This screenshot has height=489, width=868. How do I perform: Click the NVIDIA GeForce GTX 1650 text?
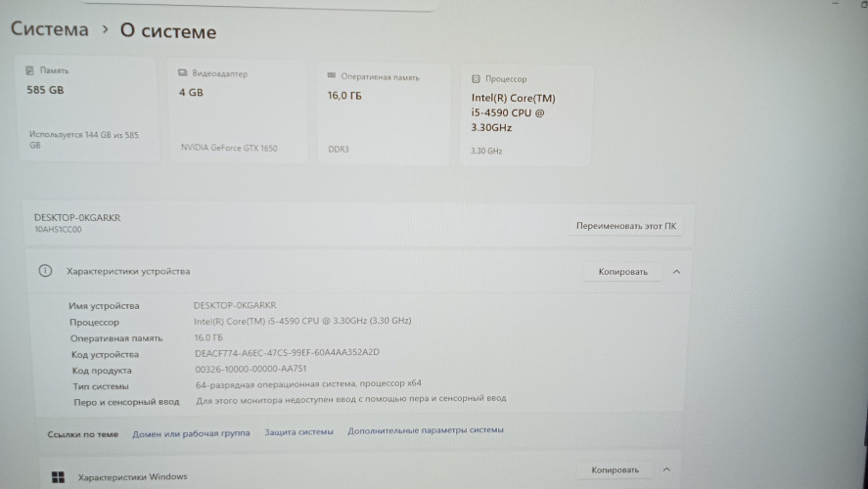point(229,148)
